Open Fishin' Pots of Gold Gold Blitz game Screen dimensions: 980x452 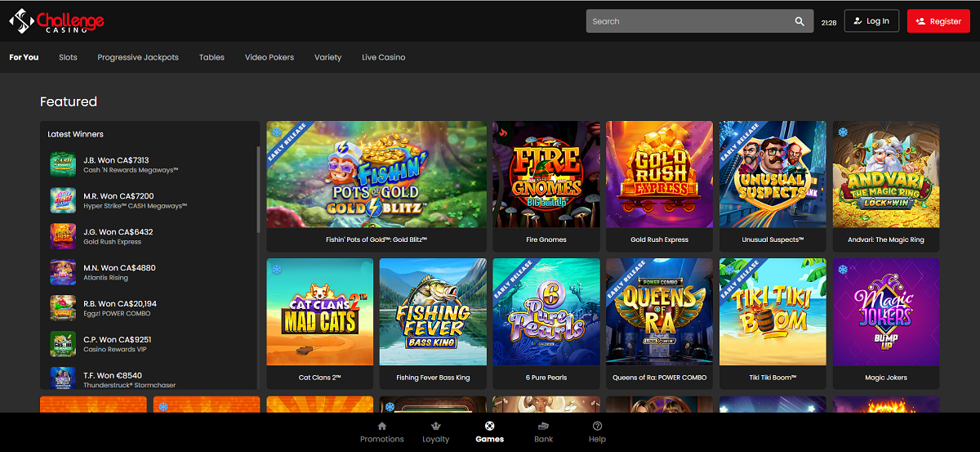[376, 186]
